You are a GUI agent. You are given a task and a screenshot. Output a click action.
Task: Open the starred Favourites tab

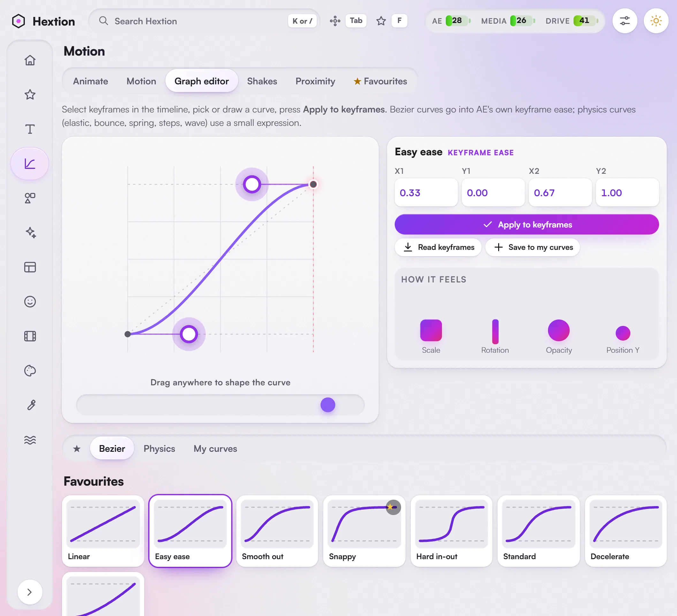(380, 81)
